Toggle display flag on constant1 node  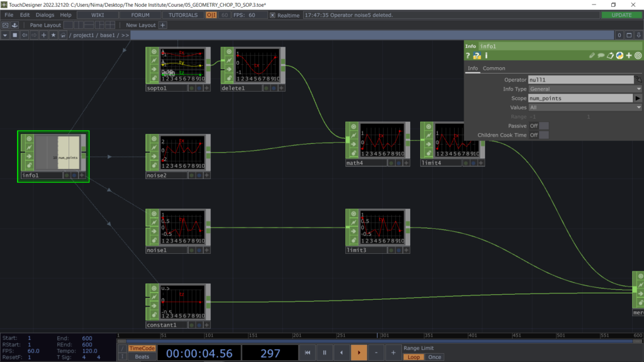199,325
